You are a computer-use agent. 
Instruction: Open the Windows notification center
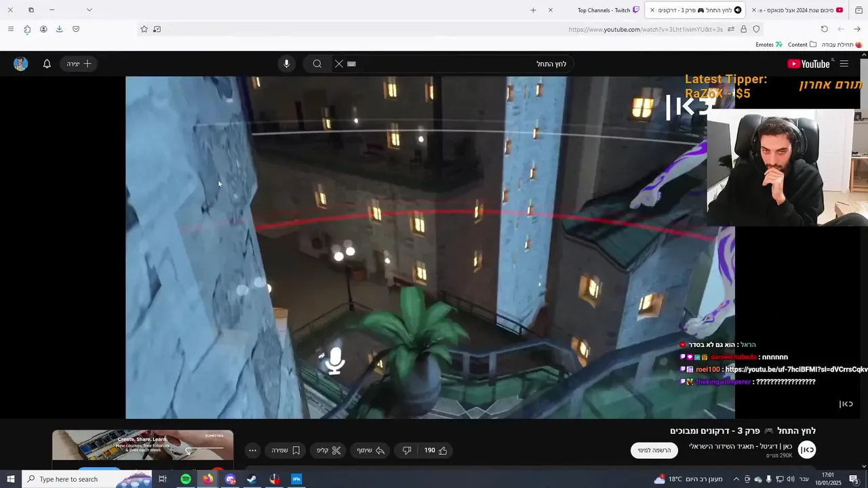854,479
